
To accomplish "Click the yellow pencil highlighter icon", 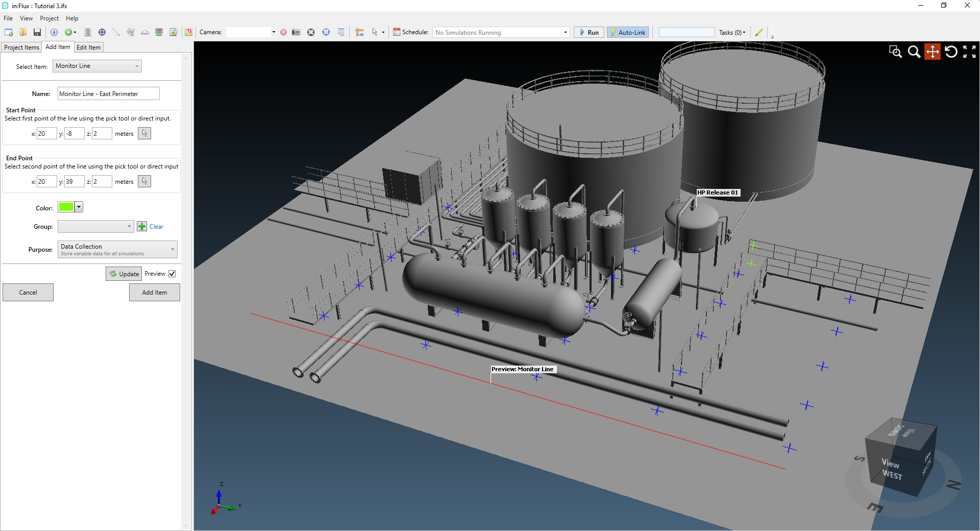I will 759,32.
